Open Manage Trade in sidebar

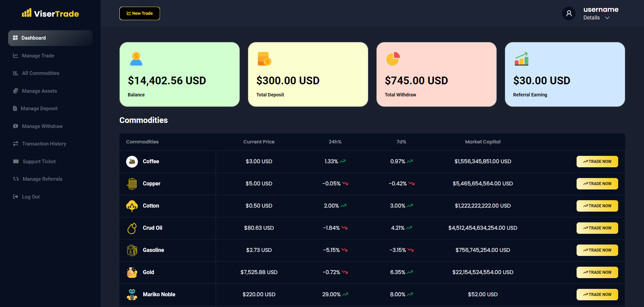point(38,56)
